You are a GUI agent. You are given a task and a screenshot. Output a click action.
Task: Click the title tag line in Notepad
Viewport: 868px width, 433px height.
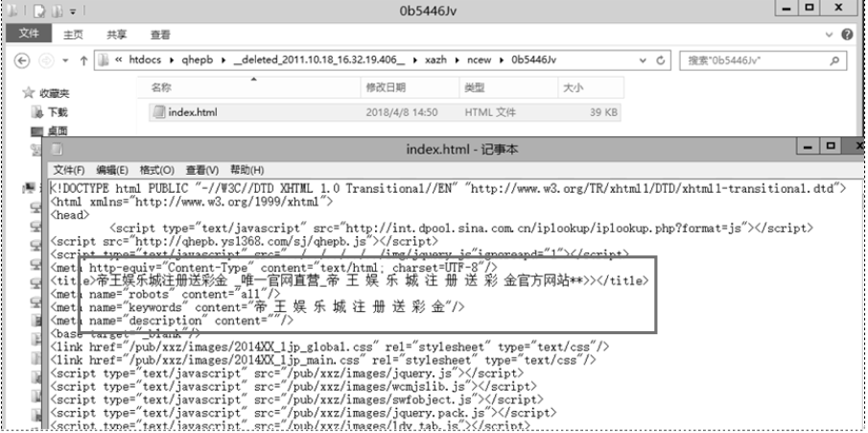349,281
